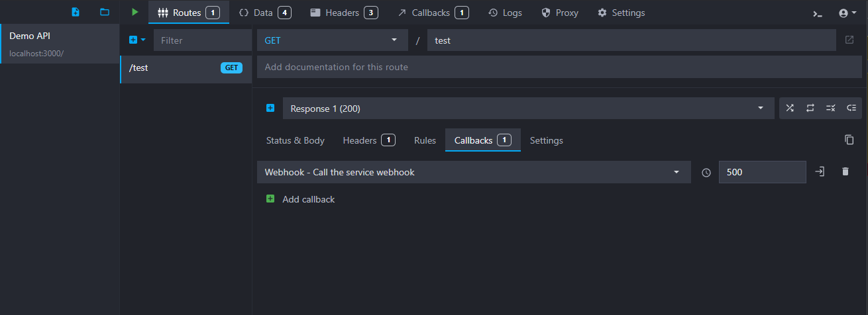Expand the GET method dropdown
This screenshot has height=315, width=868.
point(332,40)
